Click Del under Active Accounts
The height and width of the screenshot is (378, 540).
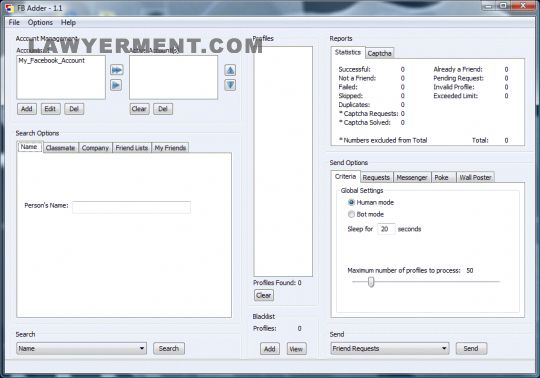coord(163,109)
